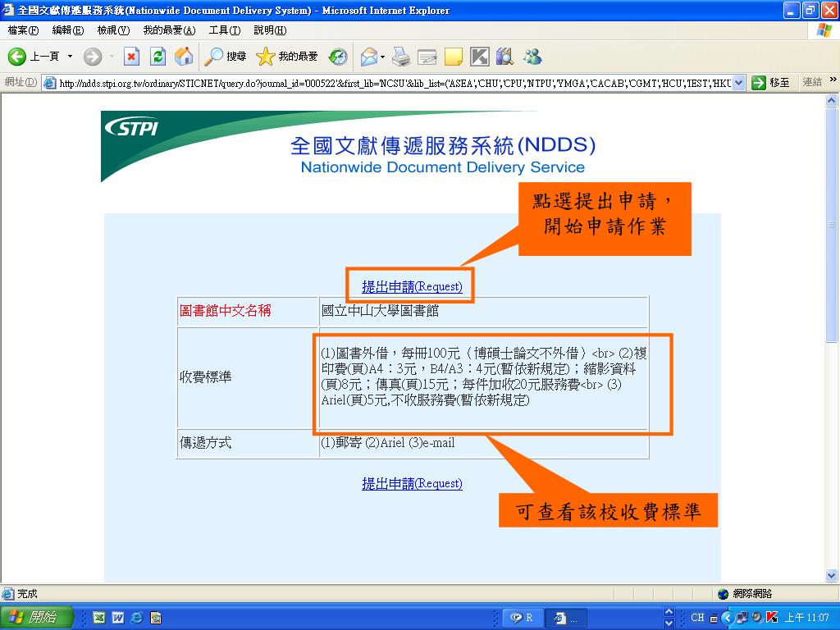Click the yellow note toolbar icon

(x=453, y=57)
